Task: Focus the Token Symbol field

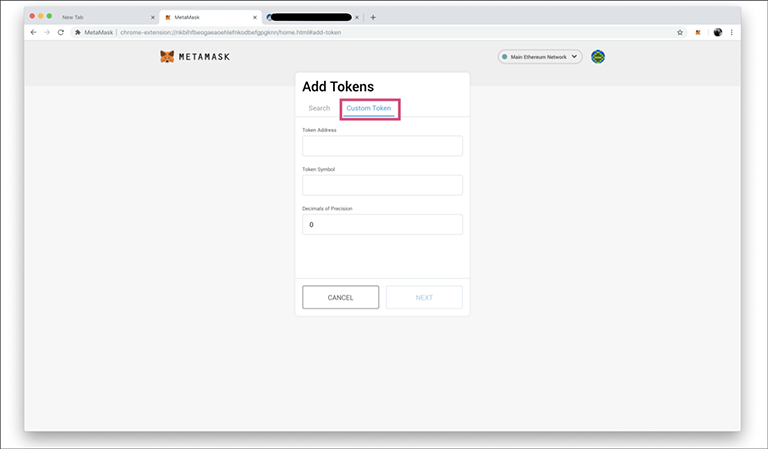Action: point(383,185)
